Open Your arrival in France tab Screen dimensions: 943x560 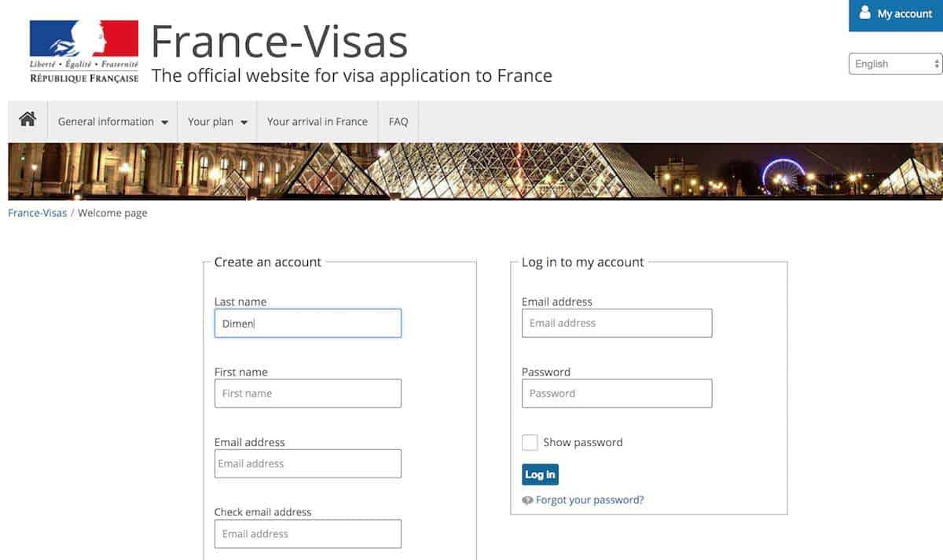(x=317, y=122)
